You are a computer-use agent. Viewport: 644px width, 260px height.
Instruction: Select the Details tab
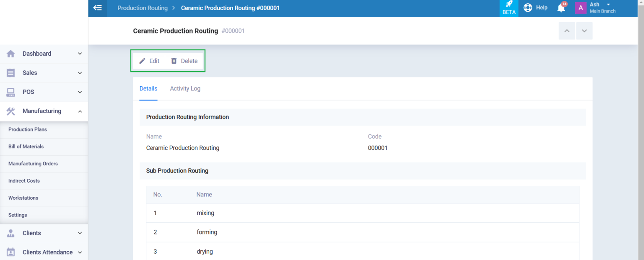click(148, 88)
